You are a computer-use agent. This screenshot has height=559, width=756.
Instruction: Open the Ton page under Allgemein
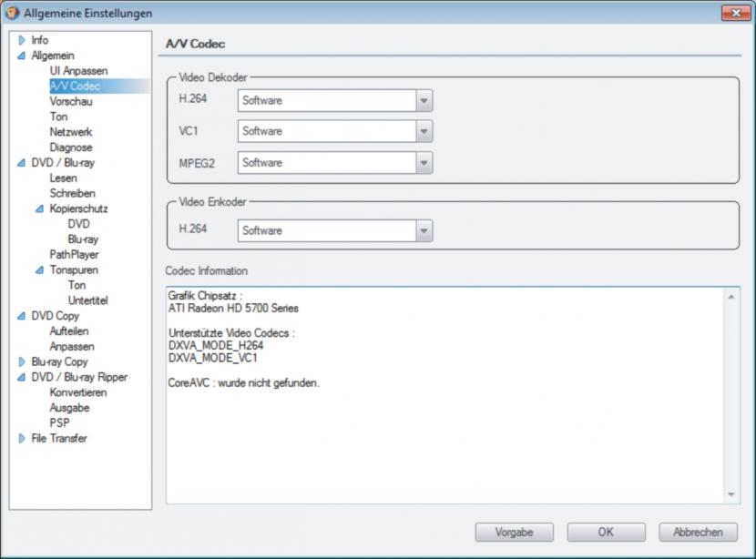(x=58, y=117)
